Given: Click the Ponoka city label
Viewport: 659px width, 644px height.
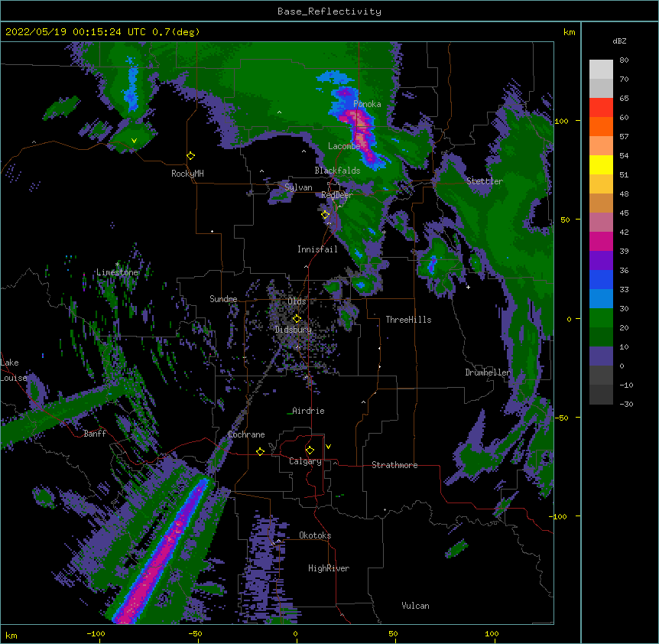Looking at the screenshot, I should coord(367,104).
